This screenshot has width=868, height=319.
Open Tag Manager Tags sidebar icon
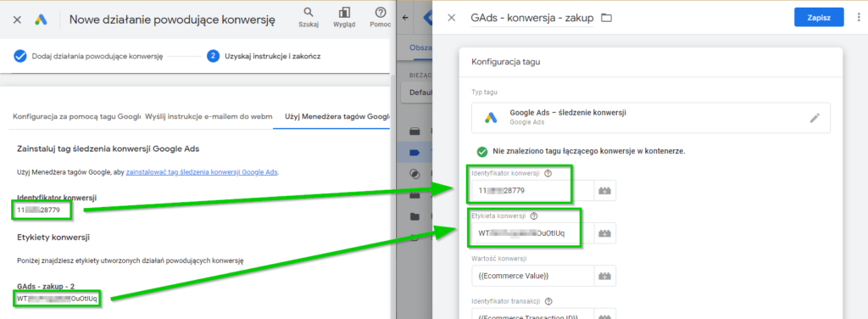(x=414, y=153)
